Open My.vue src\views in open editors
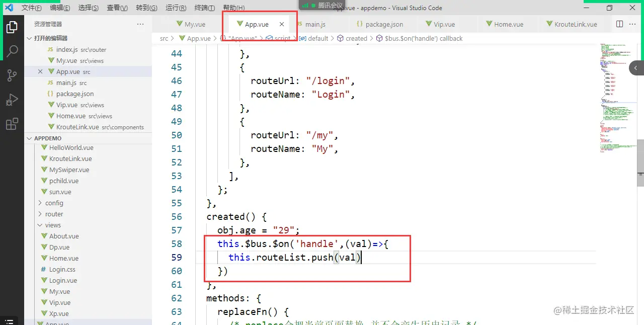Screen dimensions: 644x325 coord(88,60)
